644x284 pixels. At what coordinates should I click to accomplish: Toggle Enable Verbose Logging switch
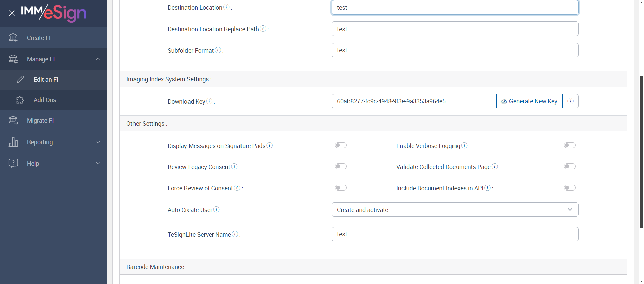click(570, 145)
